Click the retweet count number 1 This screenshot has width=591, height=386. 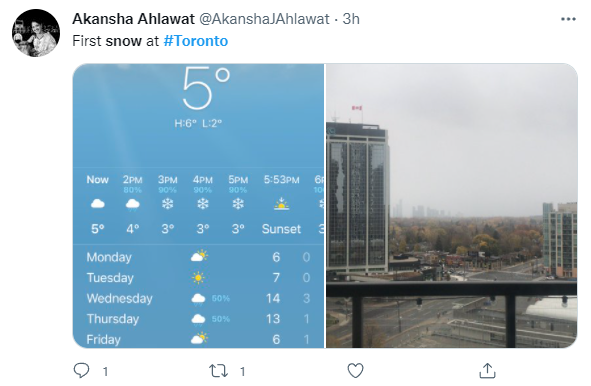[243, 372]
